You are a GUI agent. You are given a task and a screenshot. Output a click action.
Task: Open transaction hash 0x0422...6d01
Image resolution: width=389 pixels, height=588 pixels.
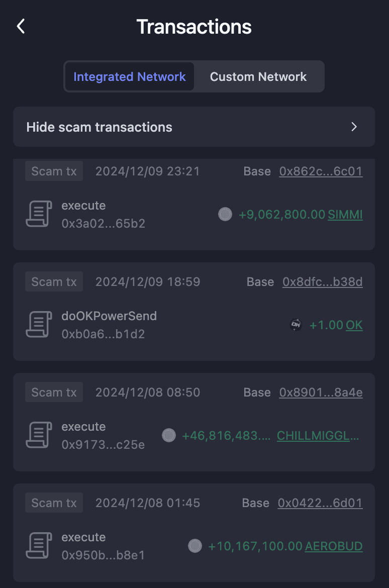[x=320, y=503]
